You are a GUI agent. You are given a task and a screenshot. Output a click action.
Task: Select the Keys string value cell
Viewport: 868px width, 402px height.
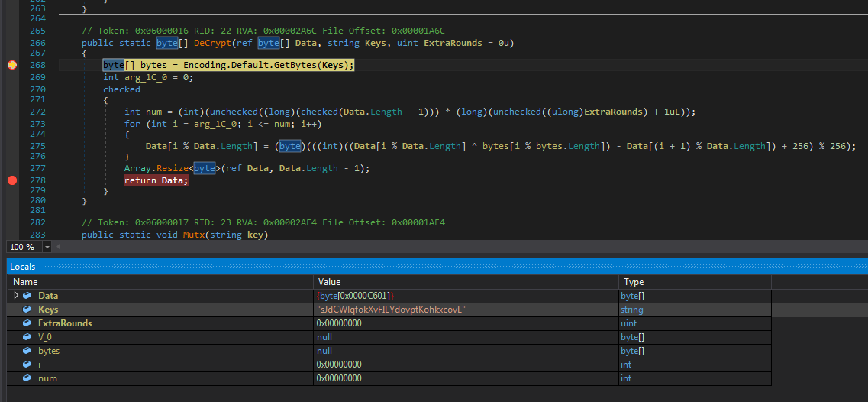click(x=391, y=310)
